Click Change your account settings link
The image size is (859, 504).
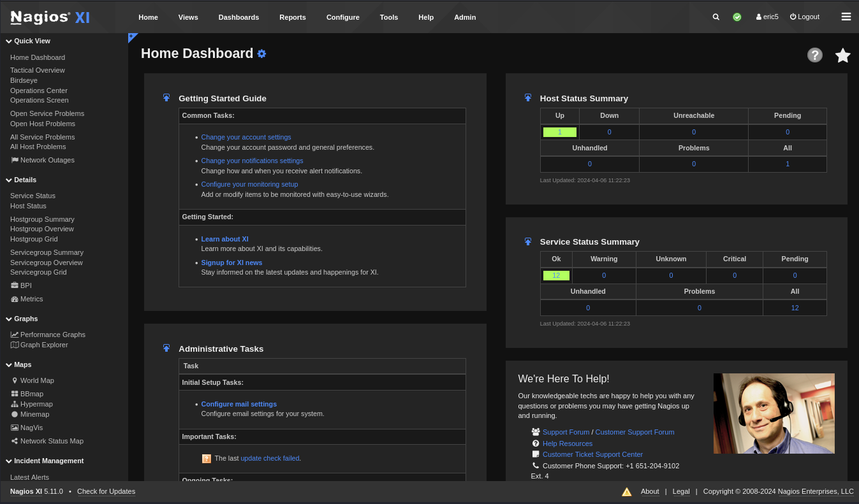point(246,137)
